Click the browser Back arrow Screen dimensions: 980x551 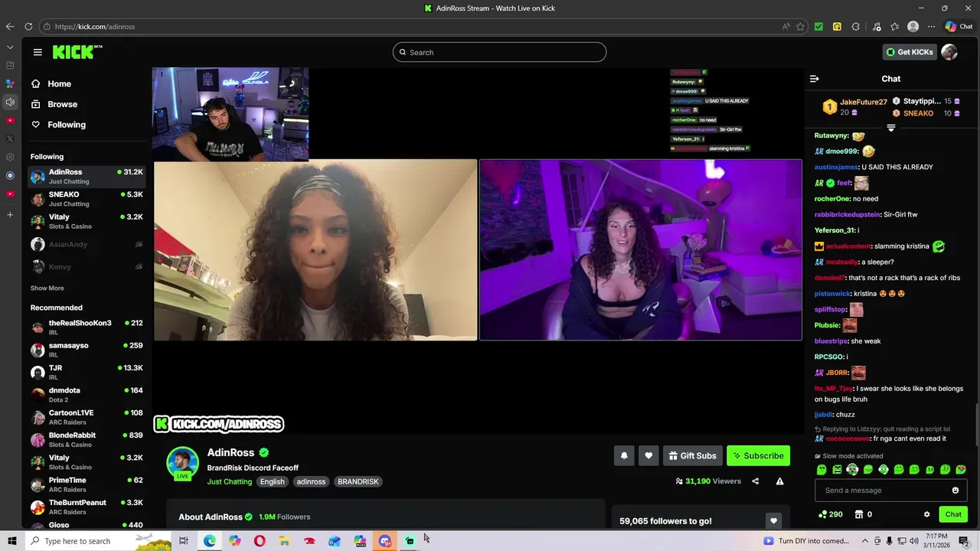point(10,26)
